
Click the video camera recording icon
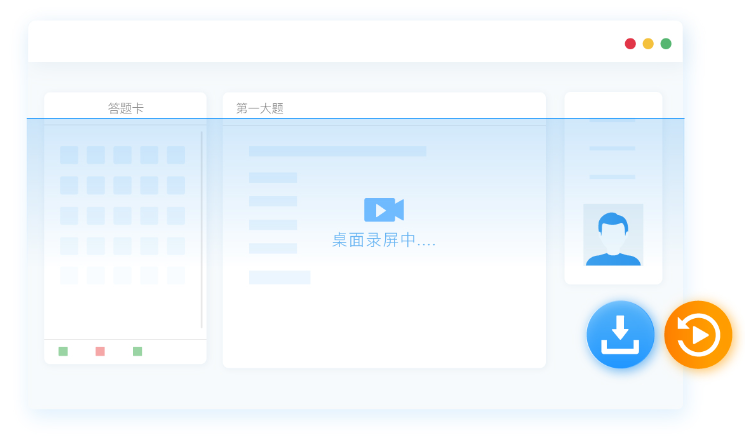(x=384, y=209)
